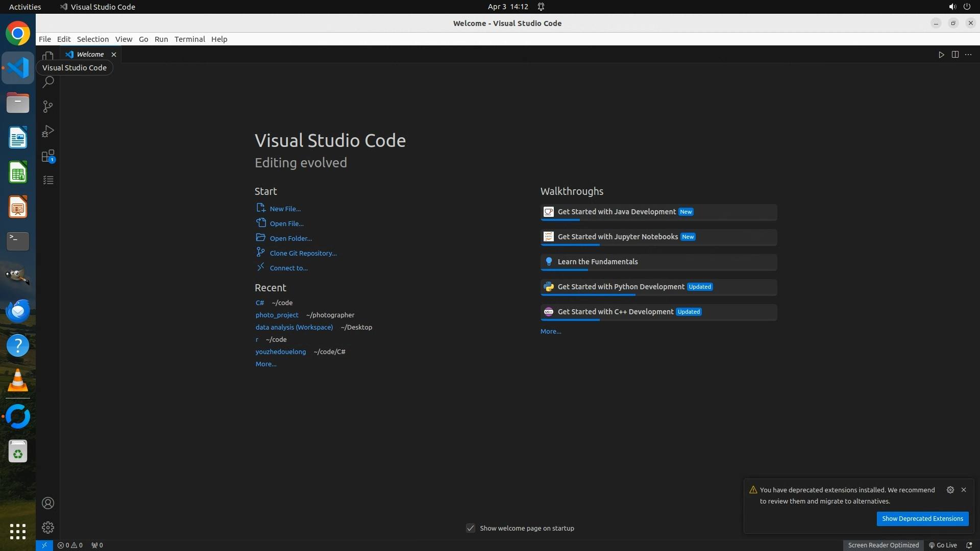Open Run and Debug view icon
The width and height of the screenshot is (980, 551).
[x=48, y=131]
